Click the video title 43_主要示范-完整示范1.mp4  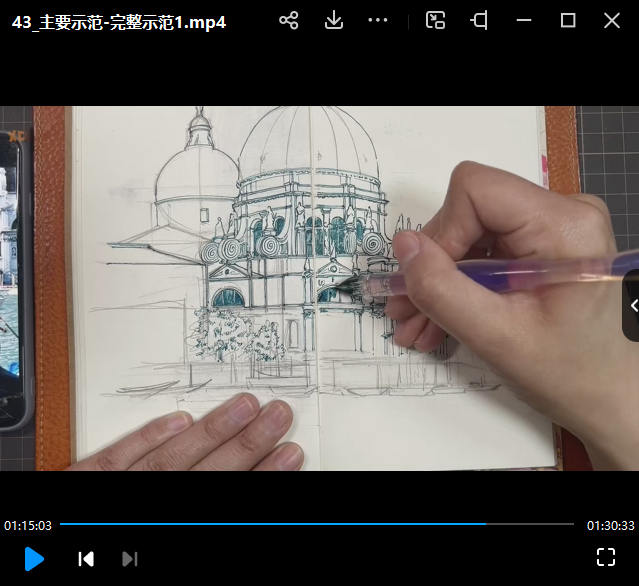coord(119,22)
